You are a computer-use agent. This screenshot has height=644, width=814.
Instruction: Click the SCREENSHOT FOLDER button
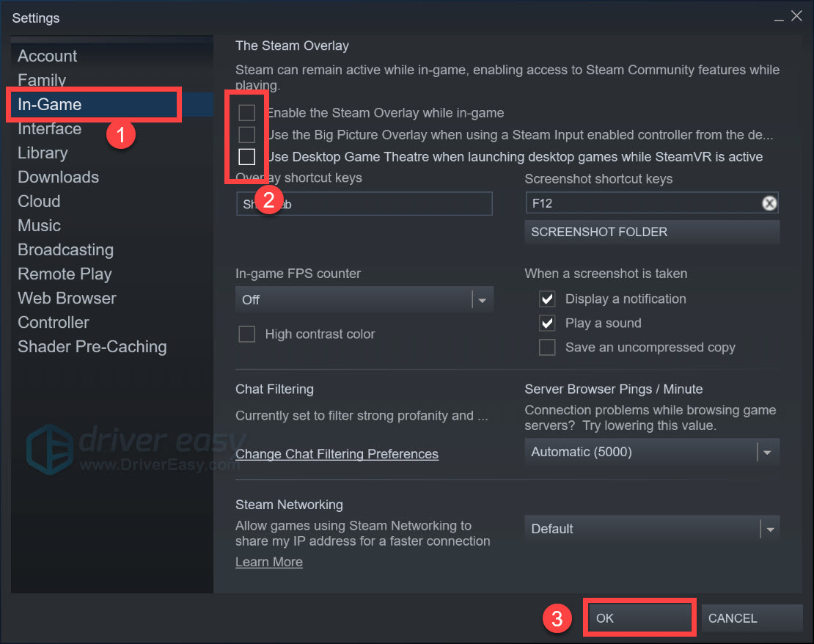tap(651, 232)
